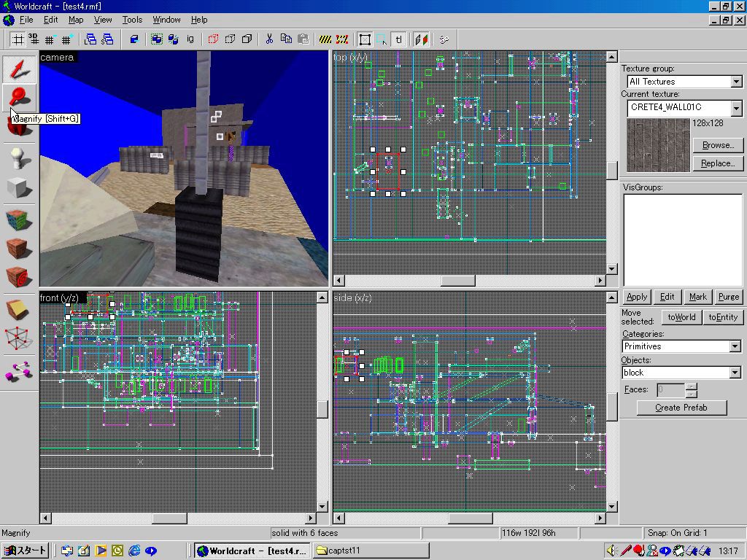747x560 pixels.
Task: Click the Start button on the taskbar
Action: coord(26,551)
